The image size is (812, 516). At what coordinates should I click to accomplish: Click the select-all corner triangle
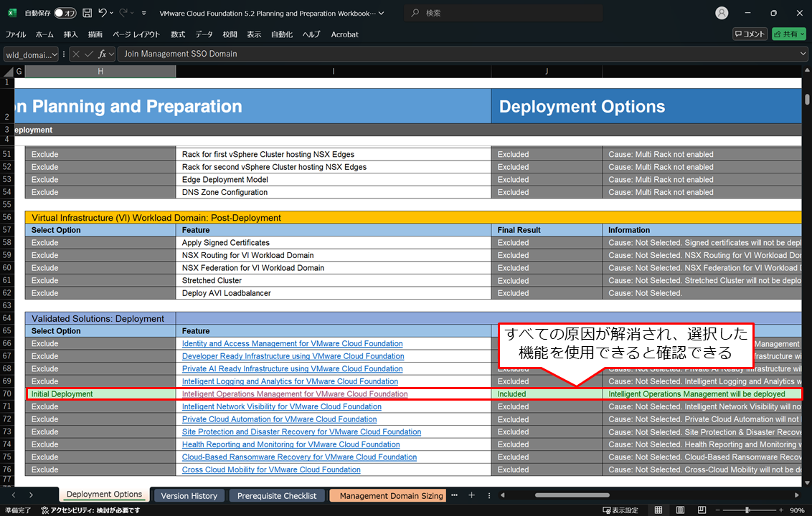(8, 72)
